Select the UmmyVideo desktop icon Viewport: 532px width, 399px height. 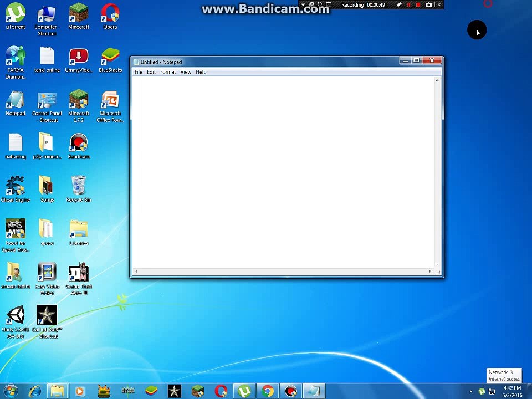point(79,60)
